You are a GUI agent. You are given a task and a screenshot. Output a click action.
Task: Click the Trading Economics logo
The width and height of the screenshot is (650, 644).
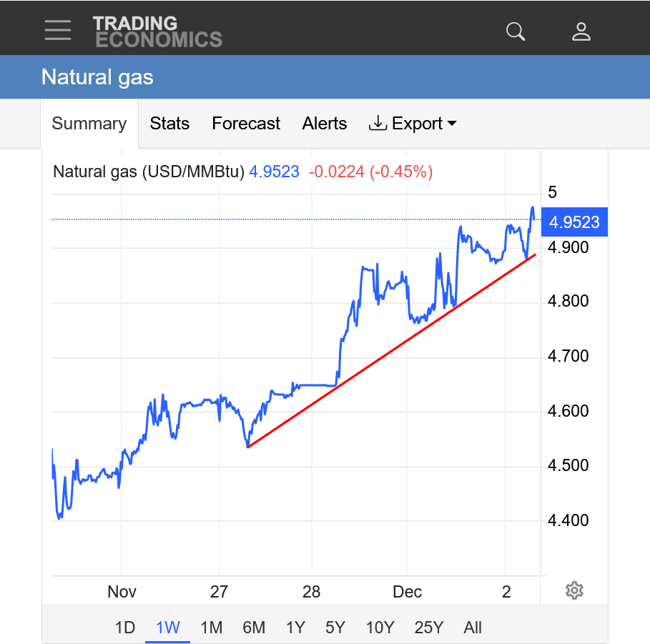pos(157,31)
